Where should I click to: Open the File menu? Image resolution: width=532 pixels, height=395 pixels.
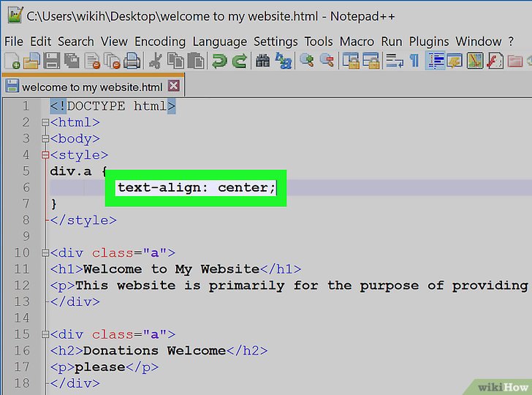click(x=14, y=42)
